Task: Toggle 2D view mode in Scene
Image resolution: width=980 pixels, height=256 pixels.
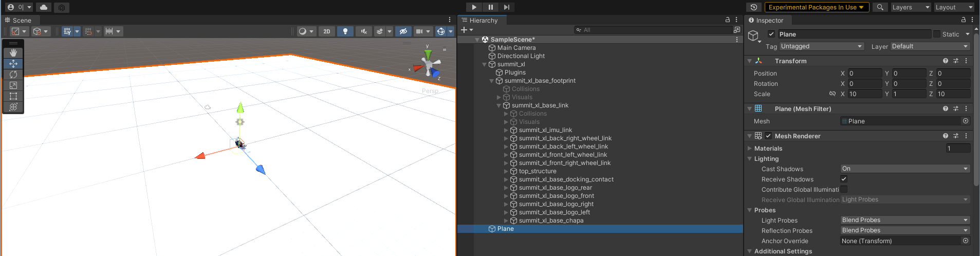Action: click(327, 31)
